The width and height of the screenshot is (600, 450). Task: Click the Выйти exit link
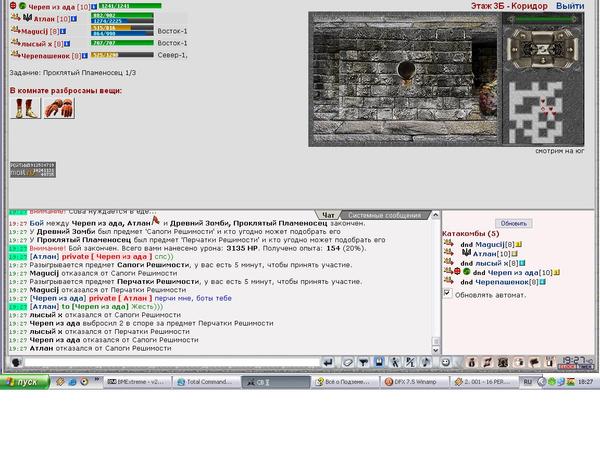click(x=570, y=6)
